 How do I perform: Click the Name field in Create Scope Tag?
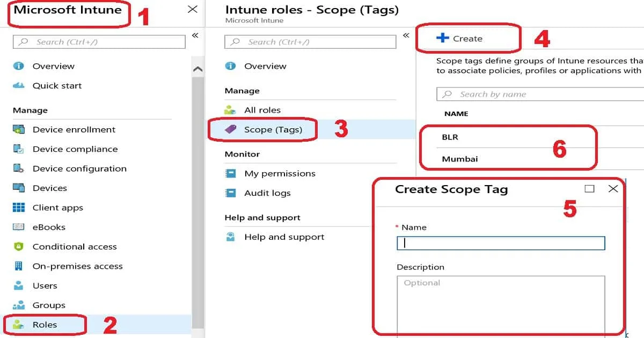[501, 243]
